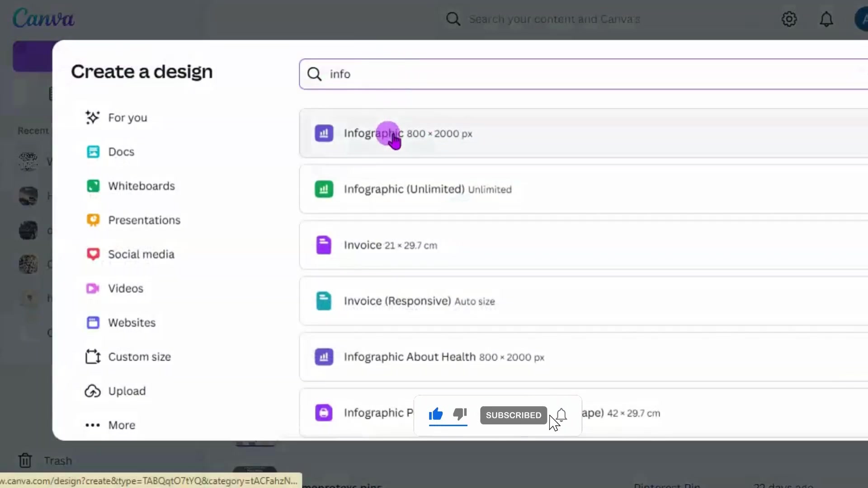The height and width of the screenshot is (488, 868).
Task: Click the user avatar in top corner
Action: (x=861, y=19)
